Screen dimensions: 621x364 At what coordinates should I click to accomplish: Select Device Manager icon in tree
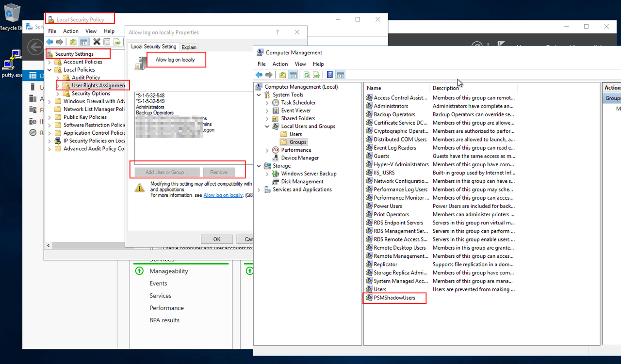coord(276,158)
